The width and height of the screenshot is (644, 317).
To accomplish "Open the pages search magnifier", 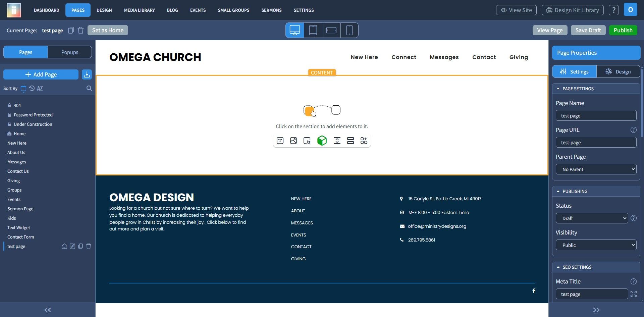I will point(89,88).
